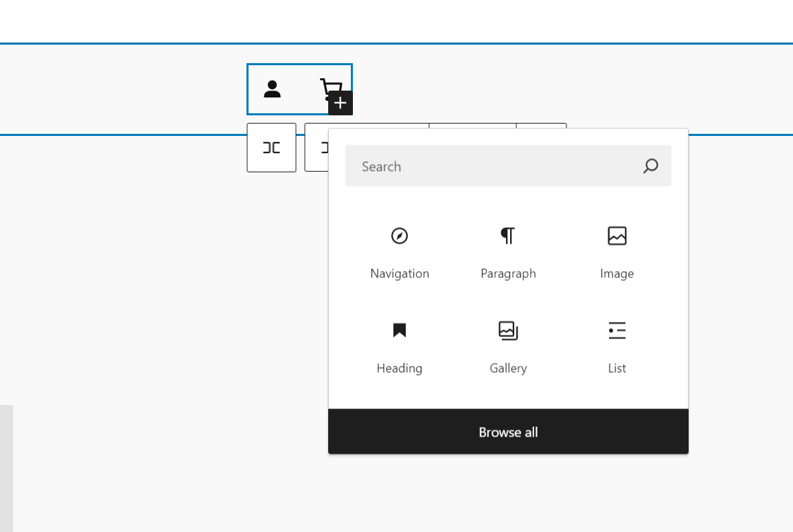Insert an Image block via its picture icon

(x=617, y=235)
